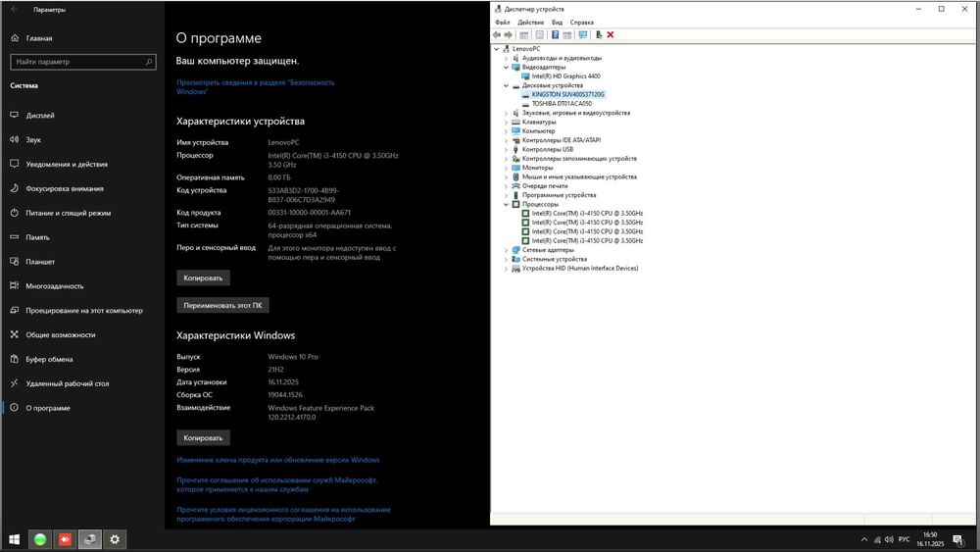Click the forward arrow in Device Manager toolbar
The image size is (980, 552).
[x=508, y=35]
